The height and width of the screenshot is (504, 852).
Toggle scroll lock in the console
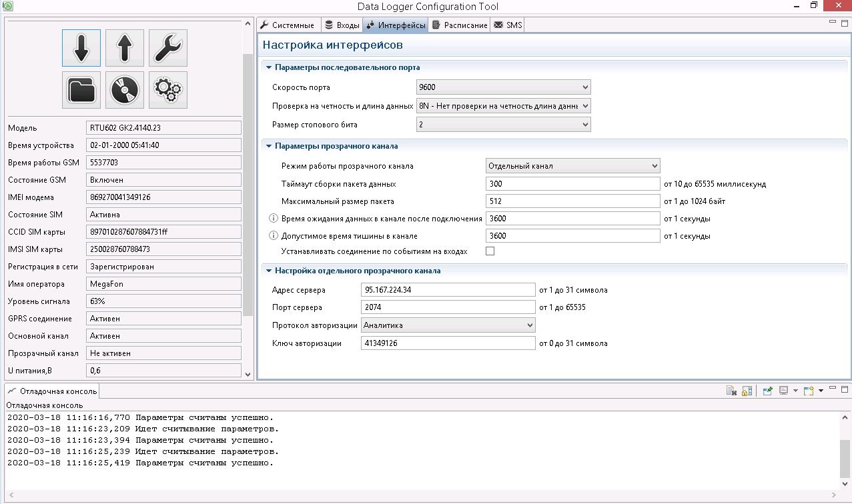coord(747,391)
